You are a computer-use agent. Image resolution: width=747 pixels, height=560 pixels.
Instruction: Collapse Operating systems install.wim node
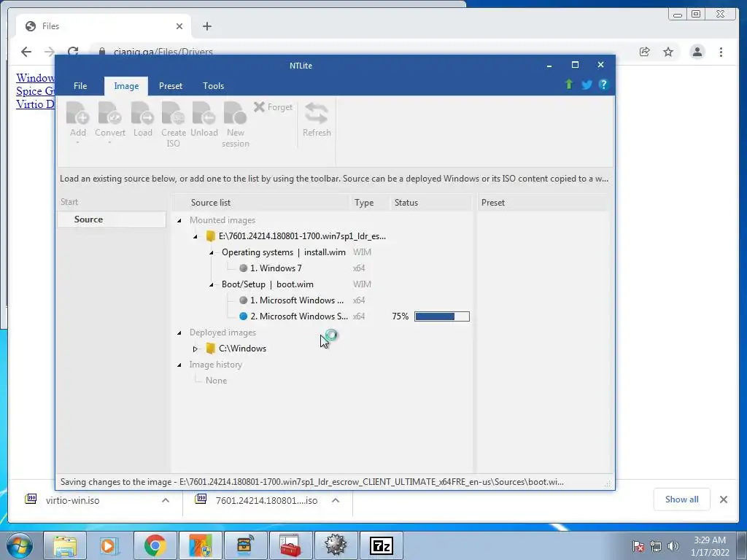click(212, 253)
